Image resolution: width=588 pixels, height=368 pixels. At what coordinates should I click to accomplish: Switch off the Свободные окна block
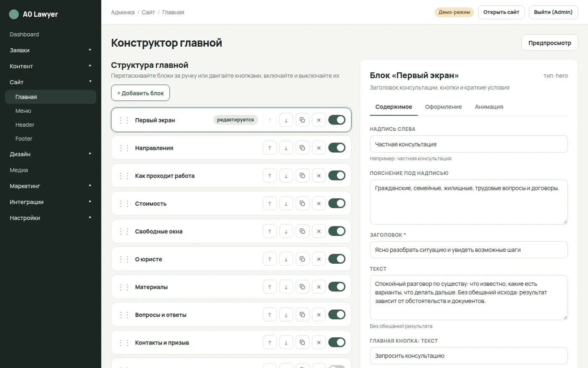tap(337, 231)
